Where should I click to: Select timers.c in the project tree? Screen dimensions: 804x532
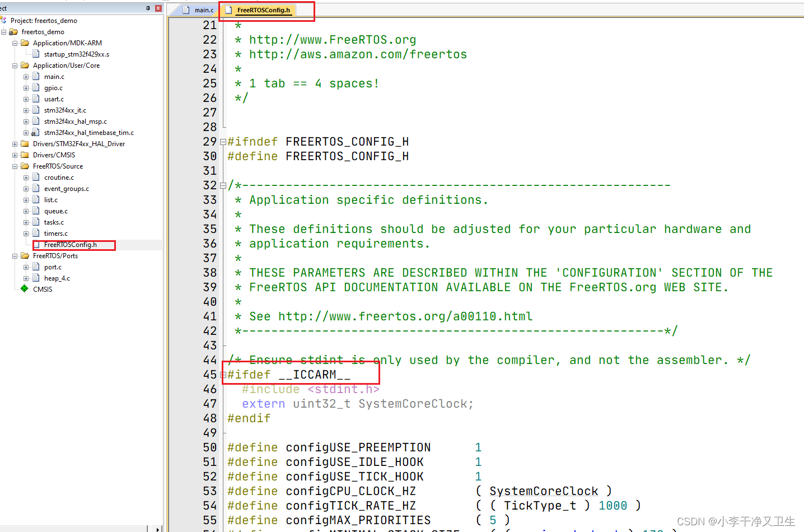pyautogui.click(x=56, y=234)
